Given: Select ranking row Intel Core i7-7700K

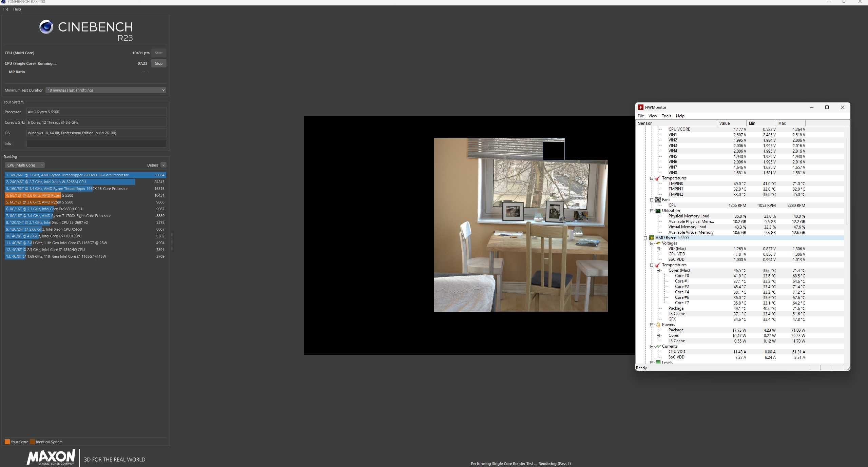Looking at the screenshot, I should coord(85,236).
